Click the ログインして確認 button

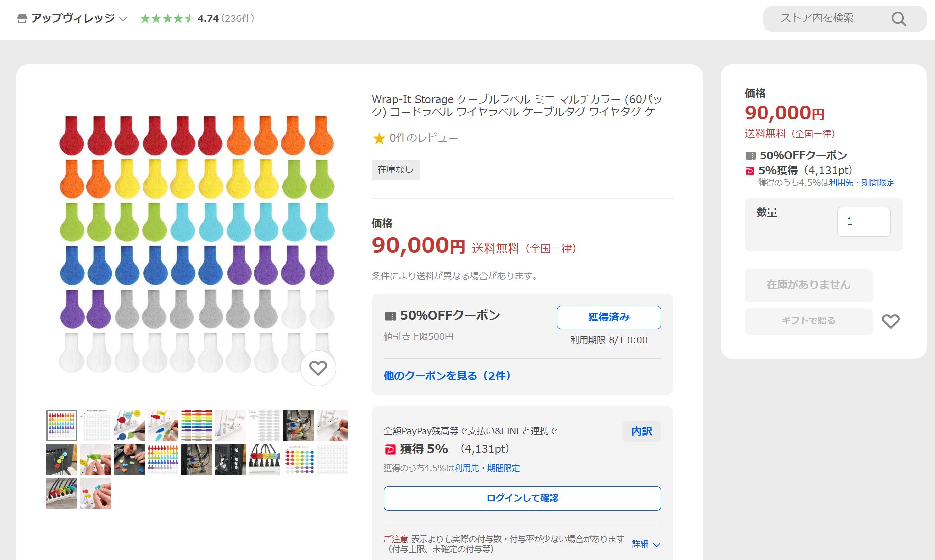click(x=522, y=498)
